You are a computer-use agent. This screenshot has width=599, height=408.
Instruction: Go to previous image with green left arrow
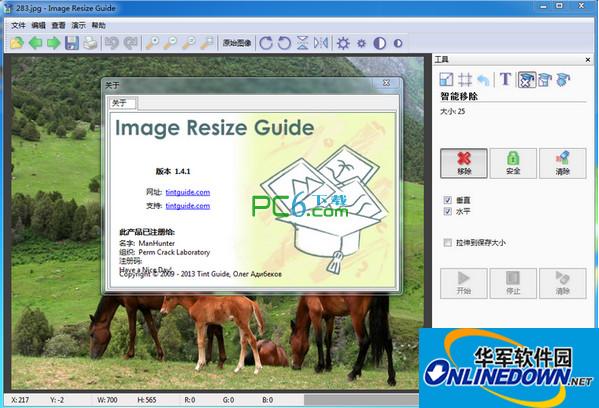tap(36, 43)
